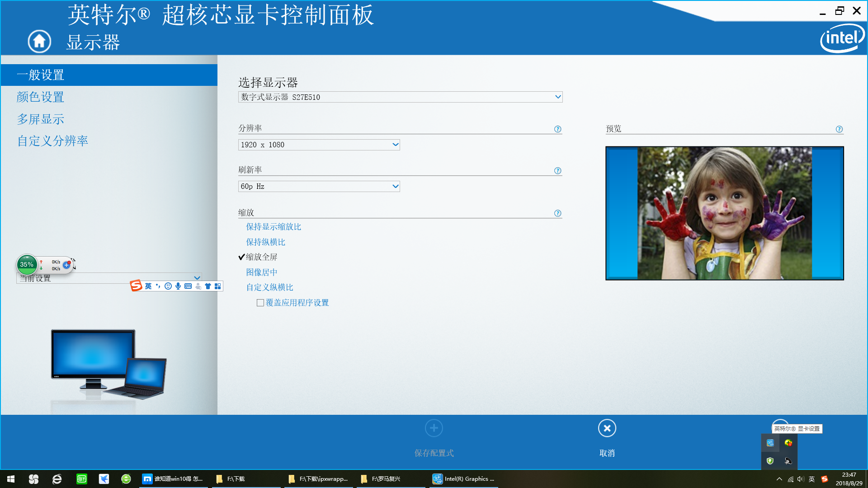868x488 pixels.
Task: Open Sogou voice input via the microphone icon
Action: pyautogui.click(x=178, y=286)
